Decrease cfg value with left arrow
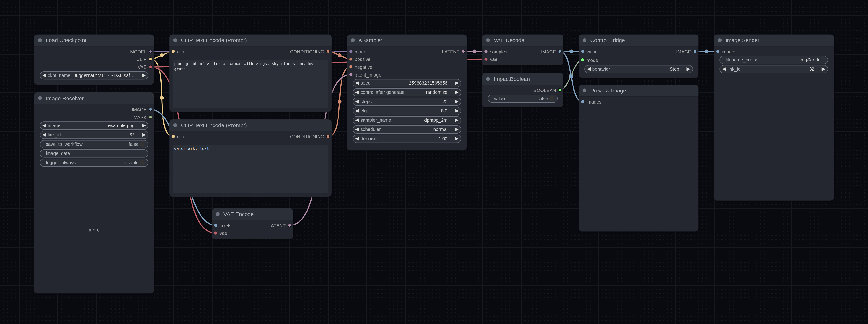Screen dimensions: 868x324 click(x=357, y=111)
